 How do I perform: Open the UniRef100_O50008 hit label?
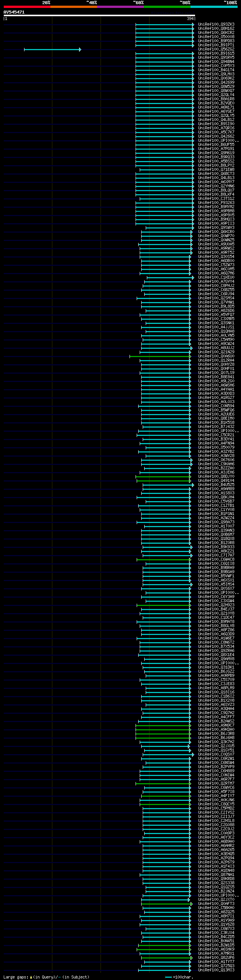tap(216, 37)
